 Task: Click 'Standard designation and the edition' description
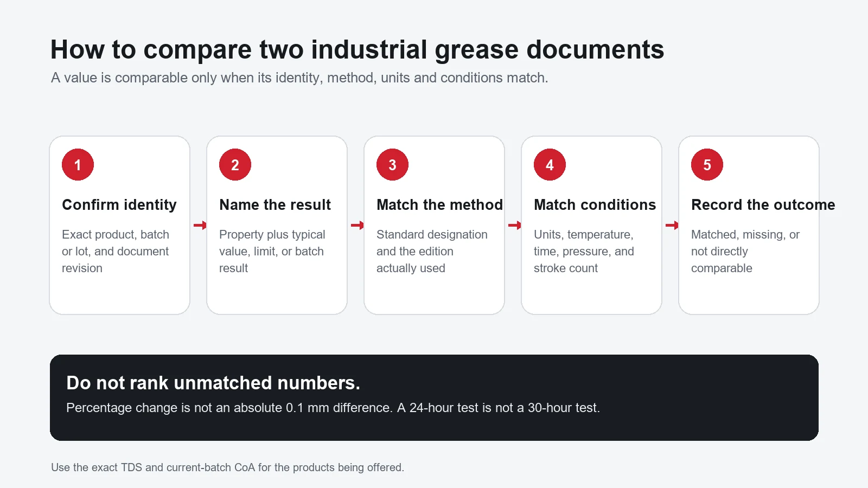coord(432,252)
